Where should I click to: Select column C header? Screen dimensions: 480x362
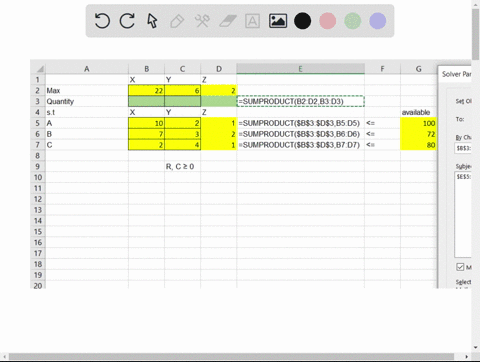point(182,69)
